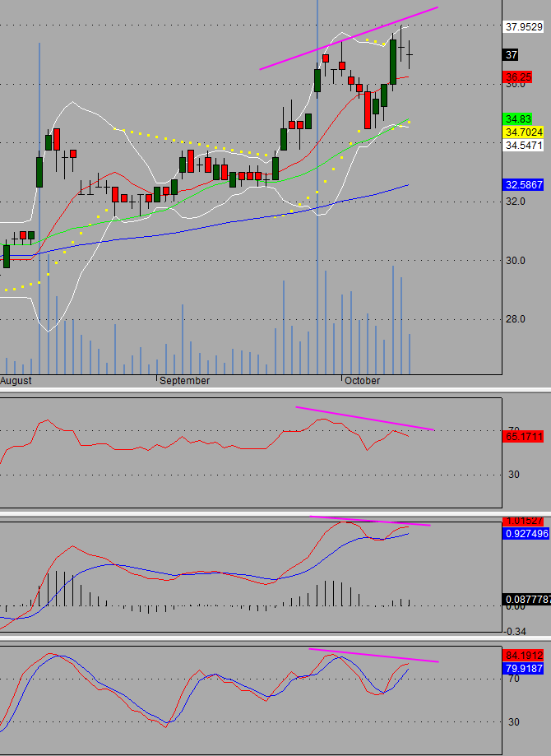Click the August date axis label

pyautogui.click(x=16, y=380)
